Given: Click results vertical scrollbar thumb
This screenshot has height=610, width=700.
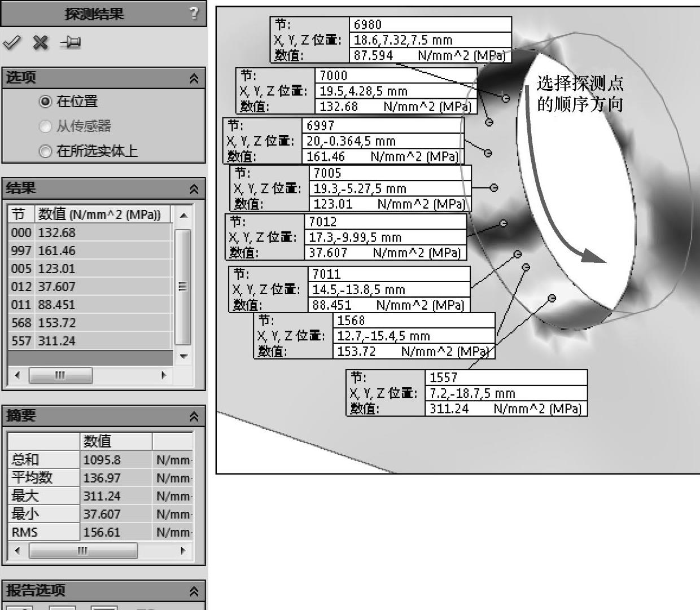Looking at the screenshot, I should pos(183,287).
